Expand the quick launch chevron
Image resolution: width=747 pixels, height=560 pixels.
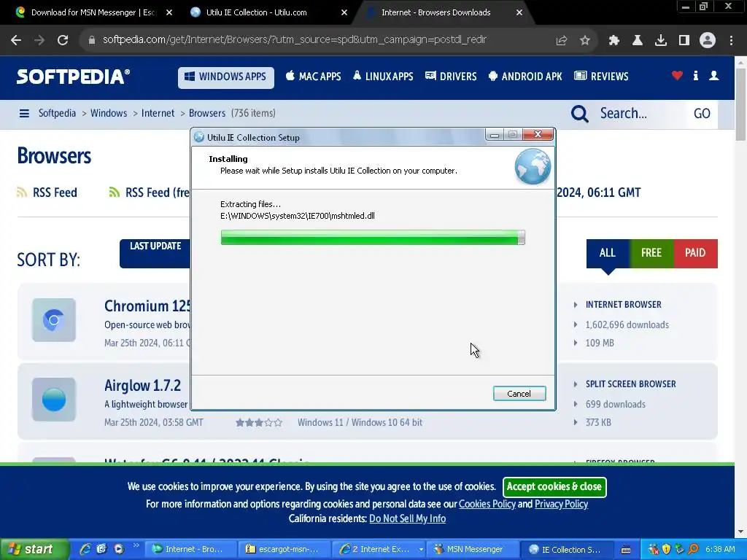[136, 545]
